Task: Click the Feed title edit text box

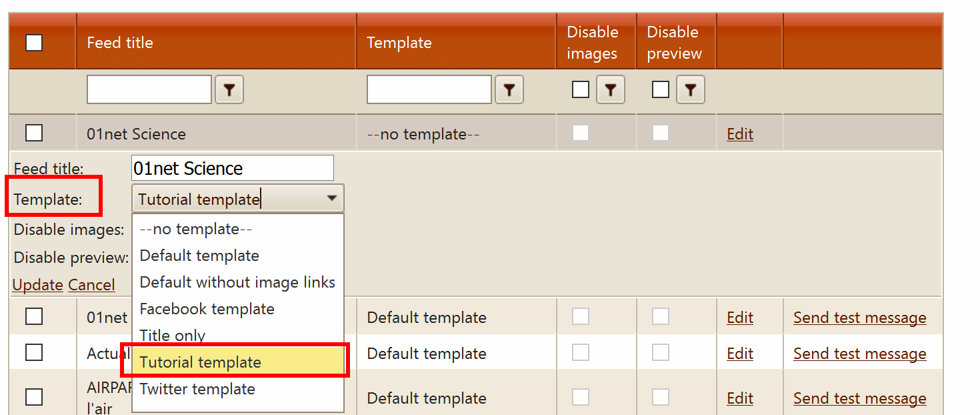Action: pyautogui.click(x=233, y=168)
